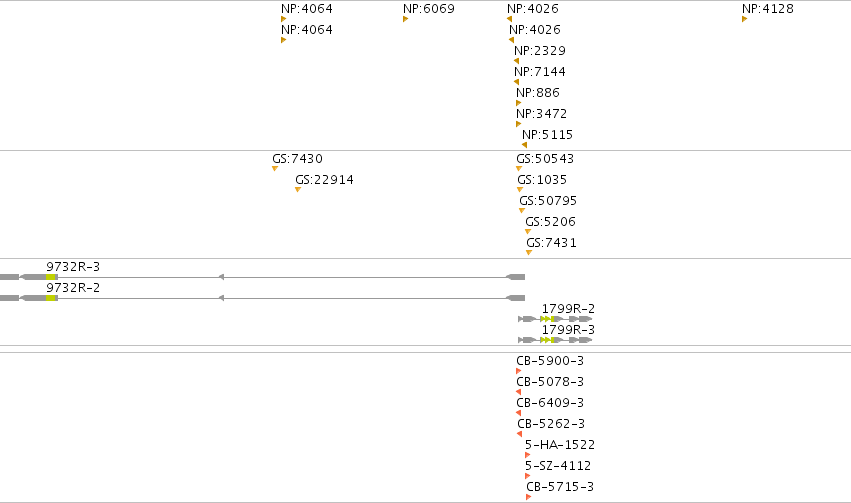
Task: Click the 1799R-2 gene model glyph
Action: (555, 319)
